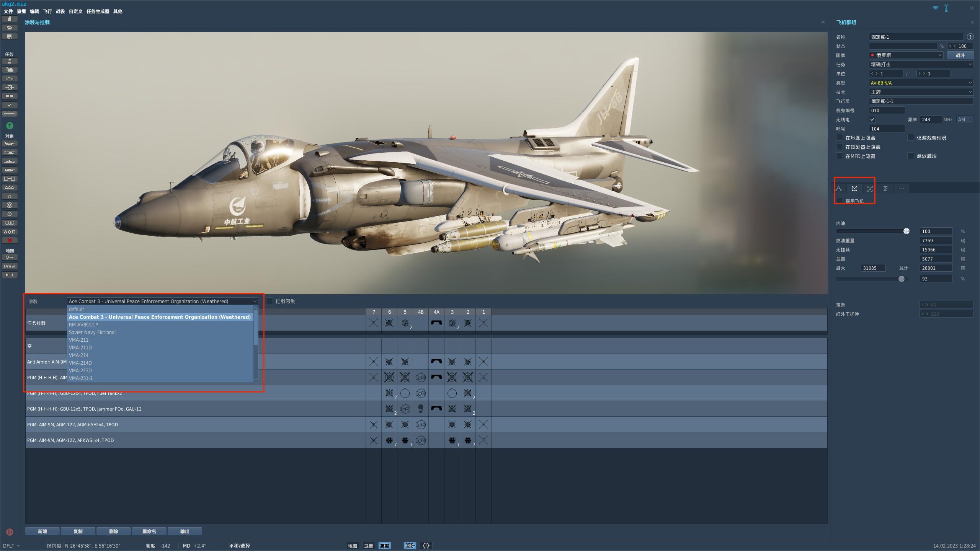Open the 飞行 menu
Image resolution: width=980 pixels, height=551 pixels.
point(47,11)
